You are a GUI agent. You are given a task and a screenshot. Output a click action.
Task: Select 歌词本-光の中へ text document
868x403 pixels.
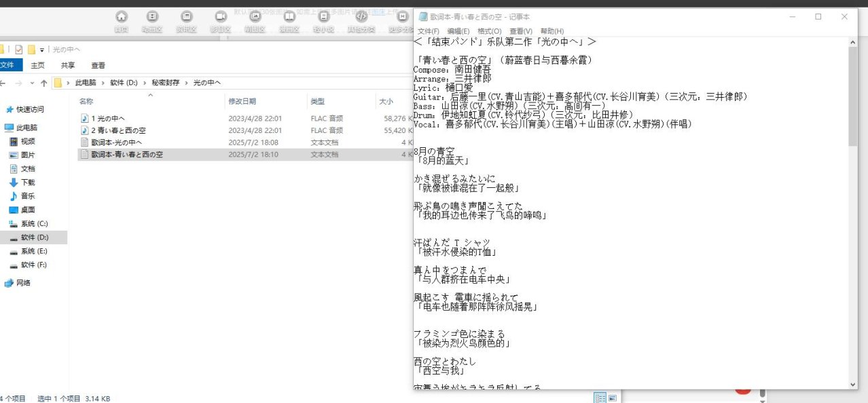[116, 142]
